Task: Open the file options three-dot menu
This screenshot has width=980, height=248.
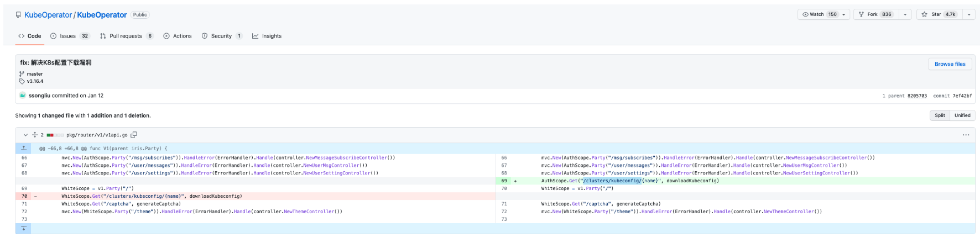Action: point(965,135)
